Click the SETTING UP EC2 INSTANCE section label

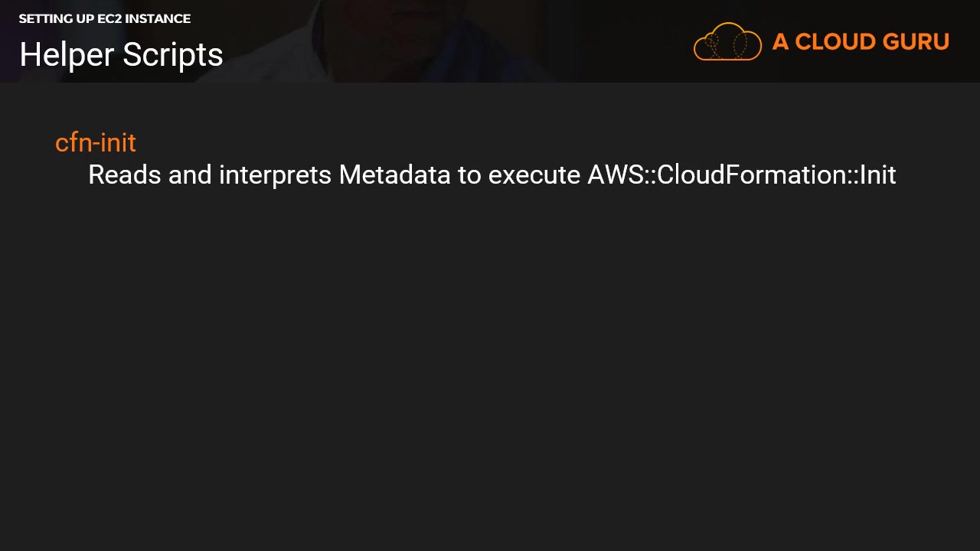click(x=105, y=18)
